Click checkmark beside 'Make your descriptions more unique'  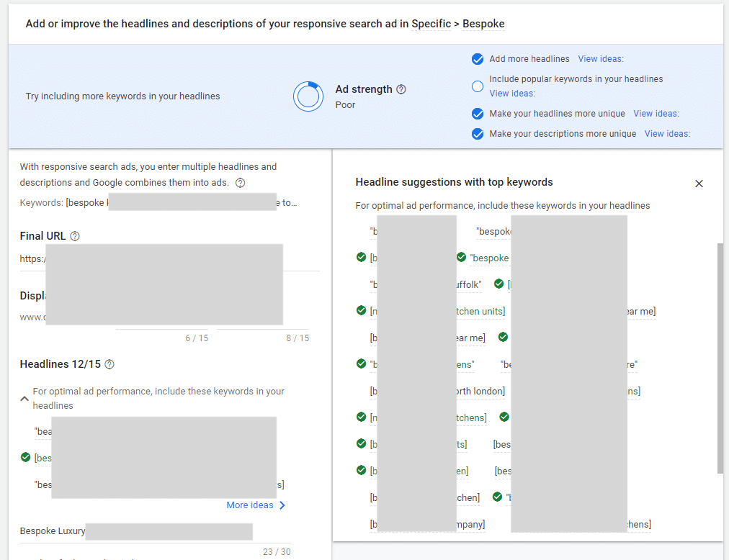click(477, 134)
